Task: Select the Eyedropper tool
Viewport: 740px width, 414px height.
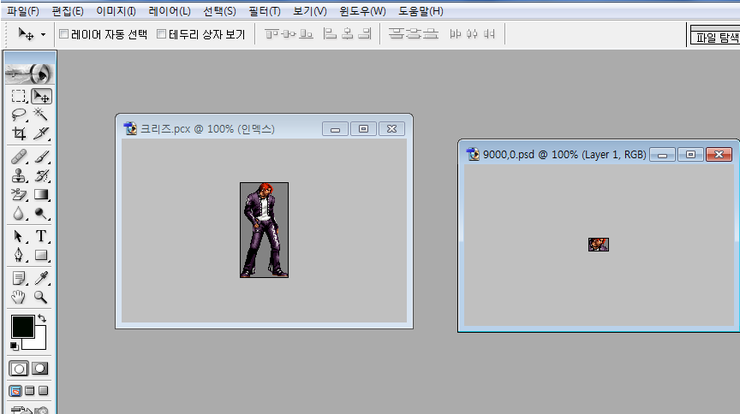Action: 42,278
